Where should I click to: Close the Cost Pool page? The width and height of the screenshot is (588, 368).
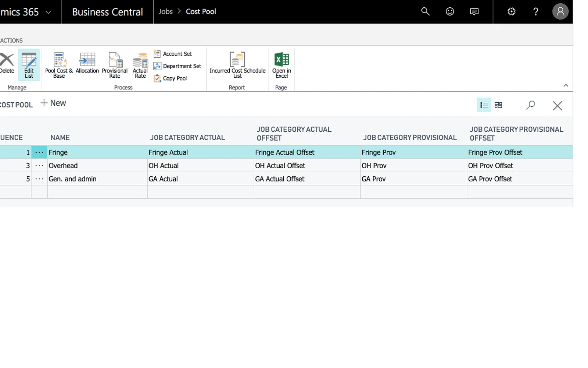point(557,106)
